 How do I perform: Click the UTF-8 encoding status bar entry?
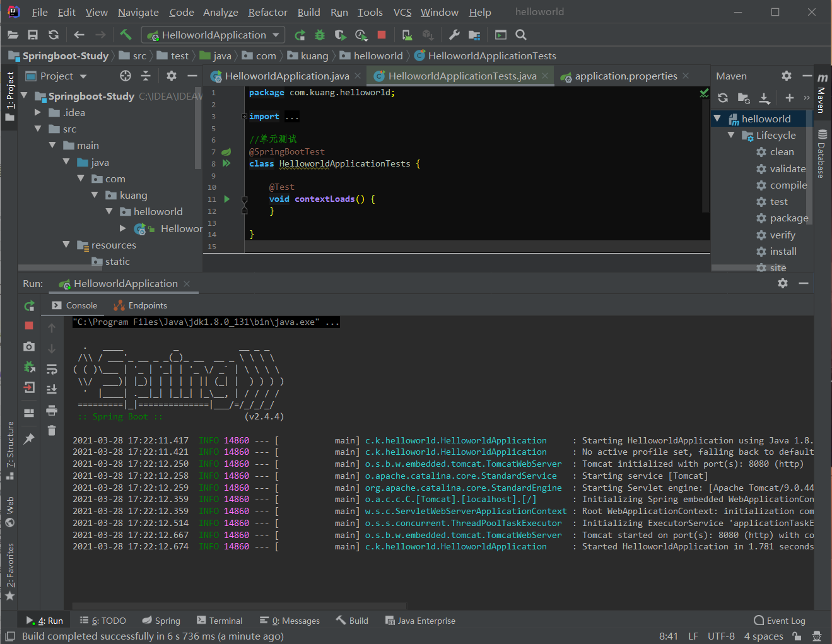coord(721,636)
